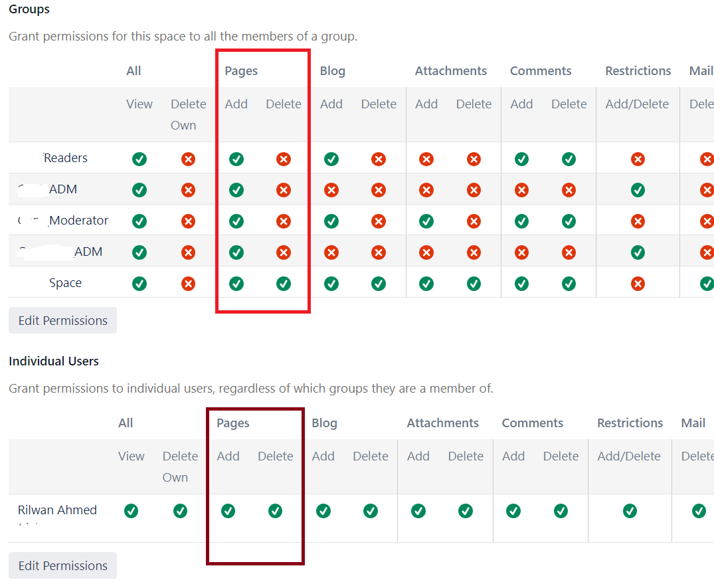Click the Readers group row label
This screenshot has width=714, height=588.
point(66,158)
